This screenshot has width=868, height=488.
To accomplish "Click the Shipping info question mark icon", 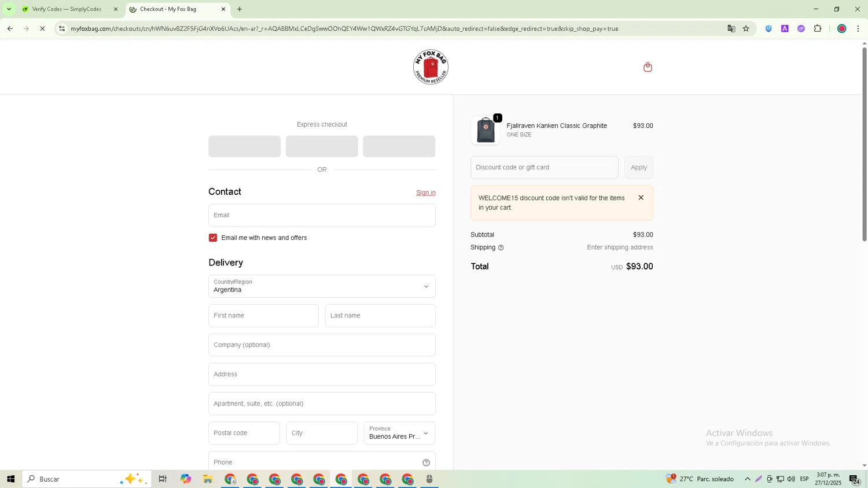I will point(501,247).
